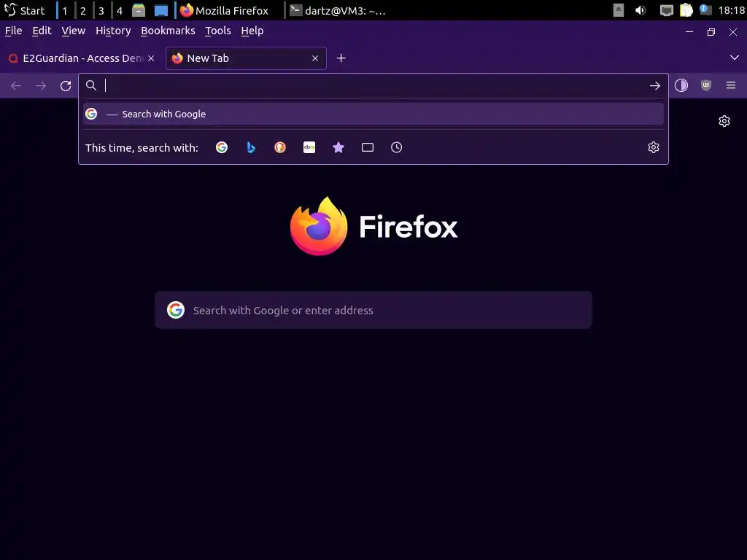This screenshot has height=560, width=747.
Task: Open a new tab with plus button
Action: (341, 58)
